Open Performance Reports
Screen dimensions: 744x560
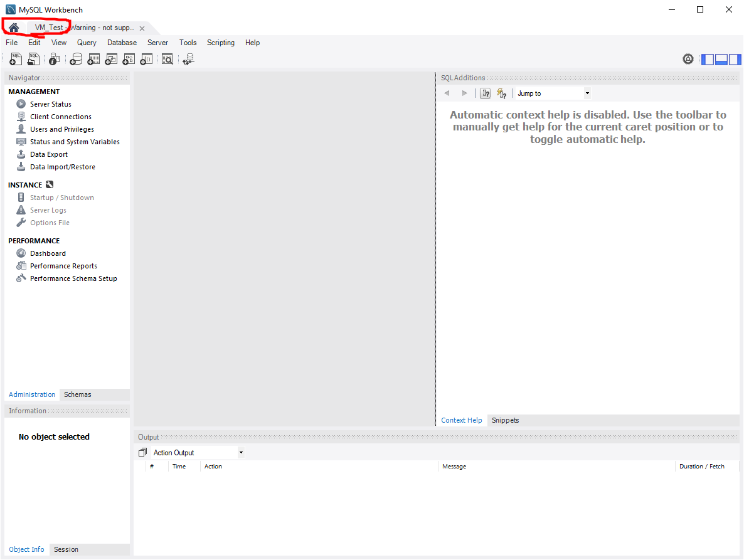point(63,266)
